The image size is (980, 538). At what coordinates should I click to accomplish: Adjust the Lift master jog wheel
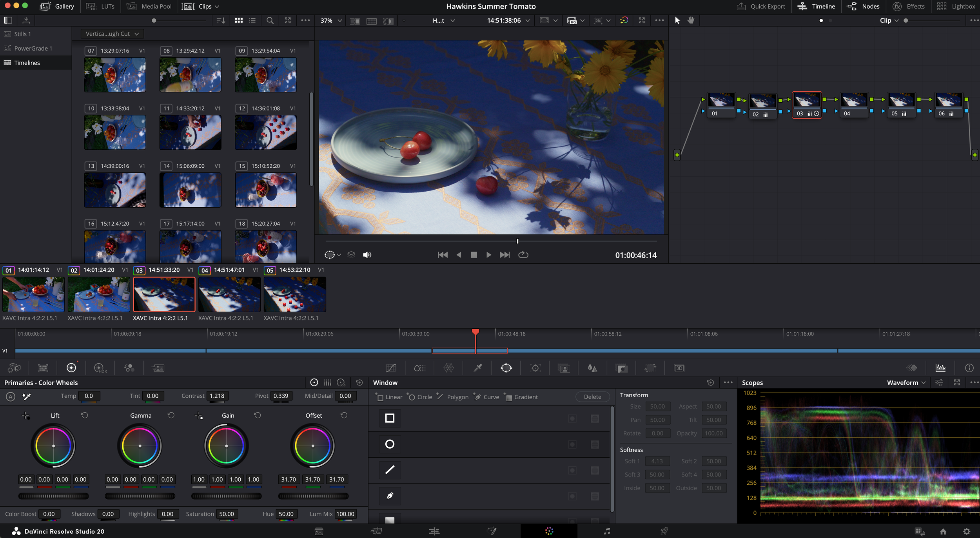point(54,496)
